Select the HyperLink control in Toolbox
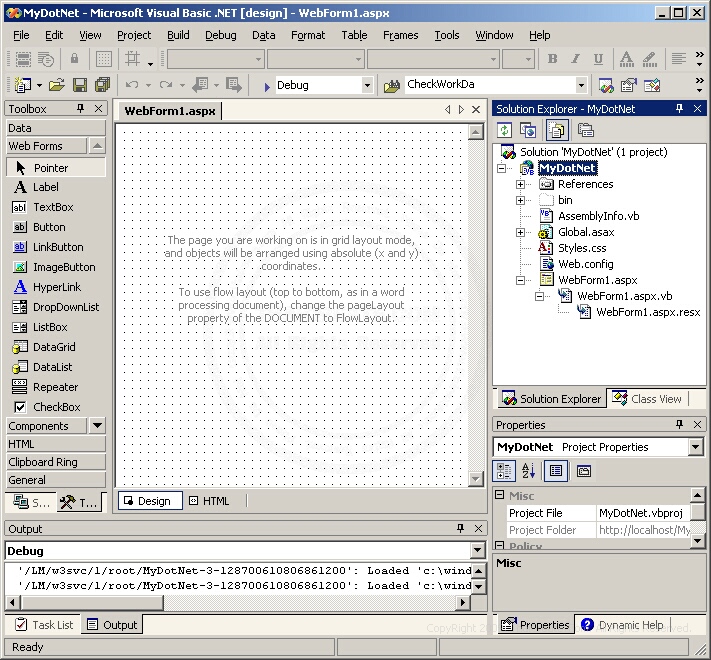This screenshot has height=660, width=711. click(56, 287)
